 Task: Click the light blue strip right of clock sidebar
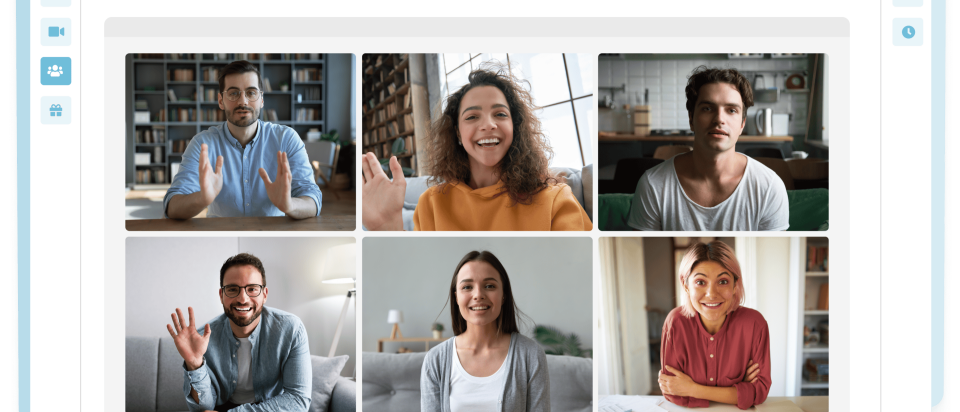(x=938, y=202)
